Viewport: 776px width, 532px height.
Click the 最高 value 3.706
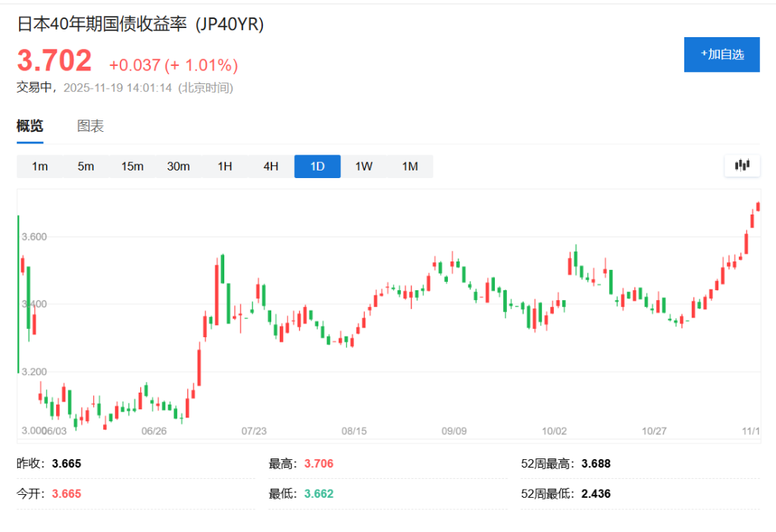pos(319,463)
